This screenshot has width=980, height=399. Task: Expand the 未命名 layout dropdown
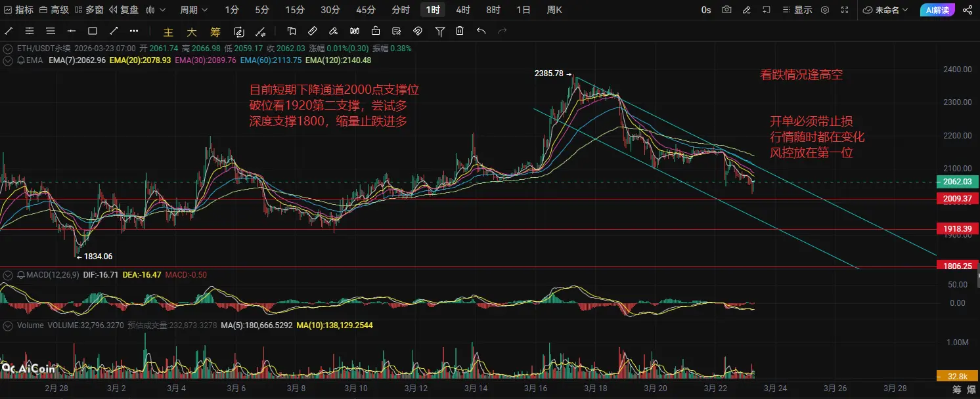coord(886,10)
